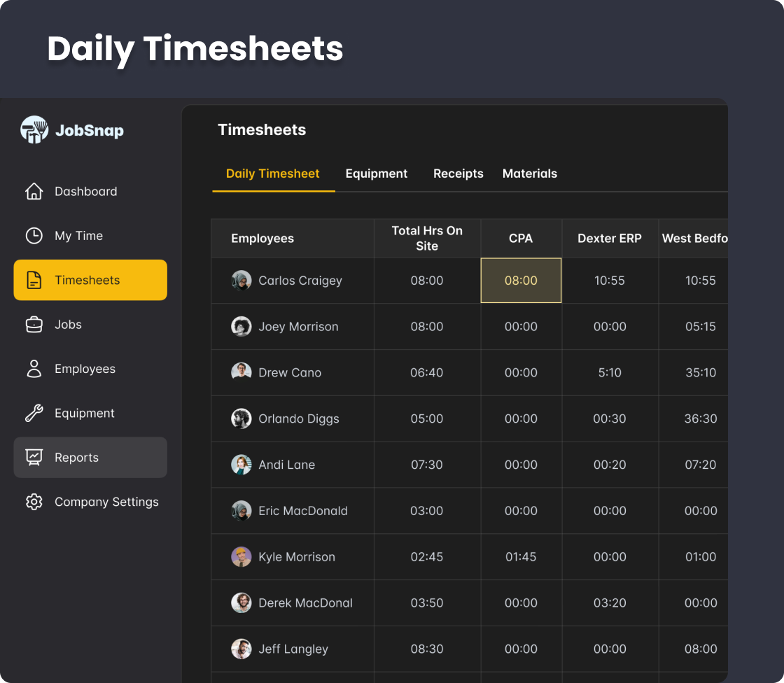
Task: Open the Reports sidebar page
Action: tap(90, 458)
